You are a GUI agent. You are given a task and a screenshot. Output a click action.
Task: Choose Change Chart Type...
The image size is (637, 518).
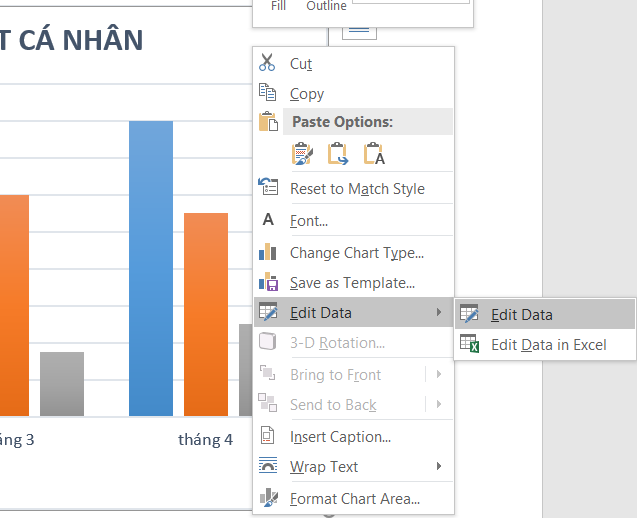point(353,253)
